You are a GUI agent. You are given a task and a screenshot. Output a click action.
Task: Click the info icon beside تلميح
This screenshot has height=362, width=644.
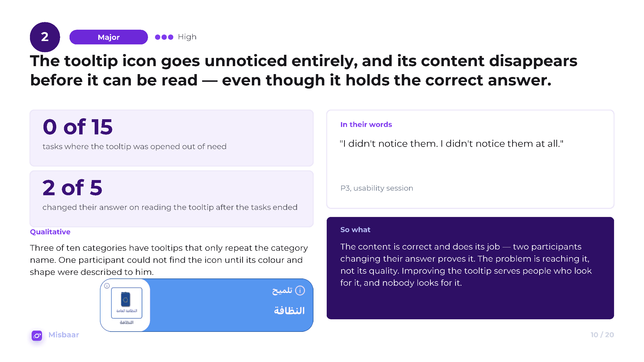(300, 291)
